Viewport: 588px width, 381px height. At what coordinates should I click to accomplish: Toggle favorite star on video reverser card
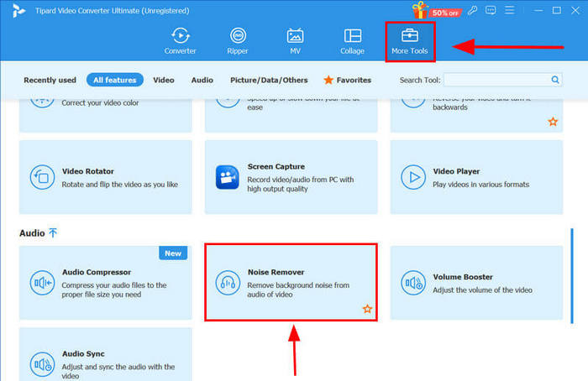tap(553, 122)
